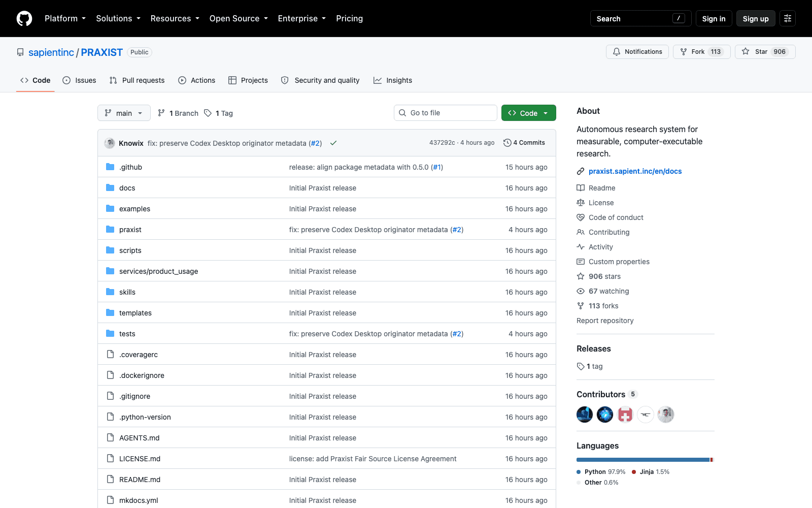Click the docs folder icon

coord(110,187)
